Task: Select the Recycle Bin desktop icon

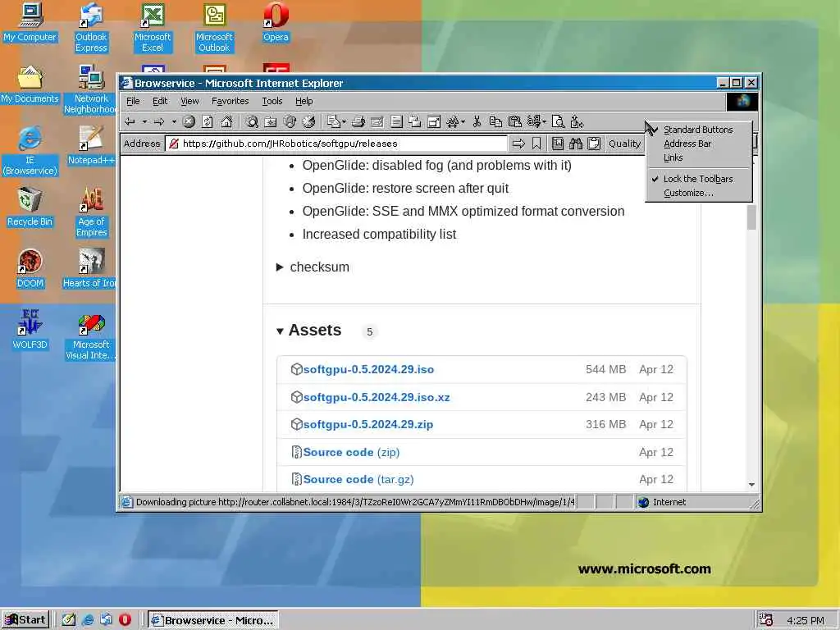Action: pyautogui.click(x=30, y=207)
